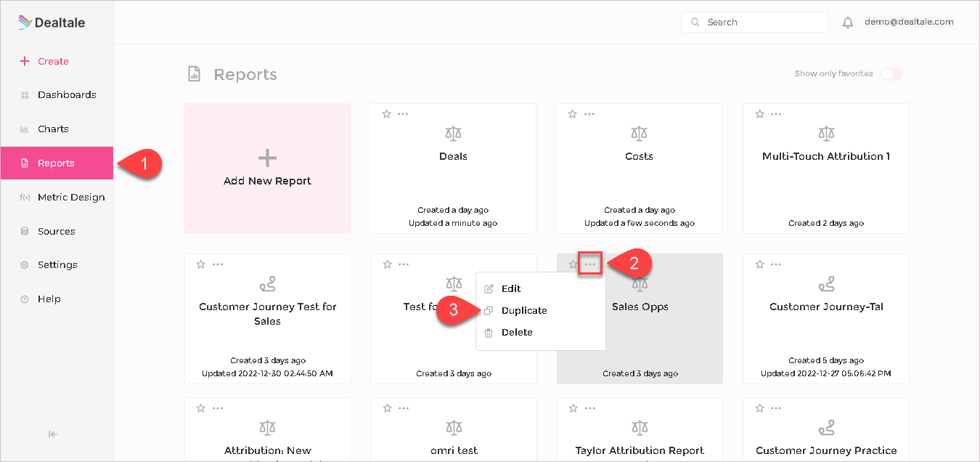
Task: Click Customer Journey Test for Sales journey icon
Action: [267, 283]
